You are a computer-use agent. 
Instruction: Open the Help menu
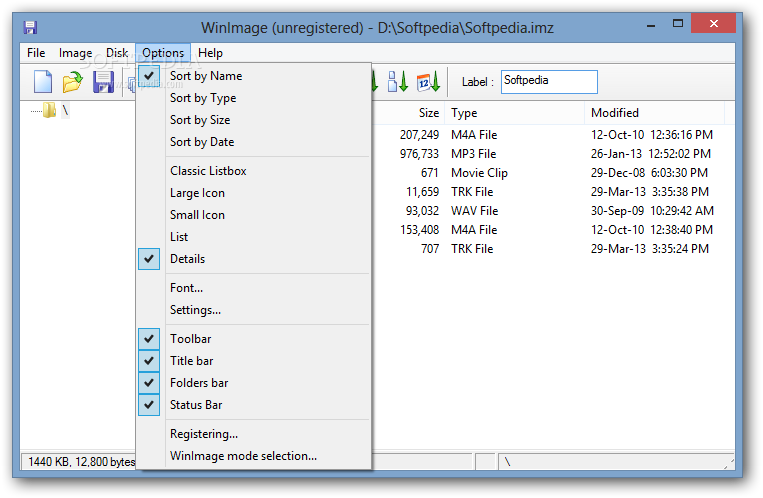[210, 53]
